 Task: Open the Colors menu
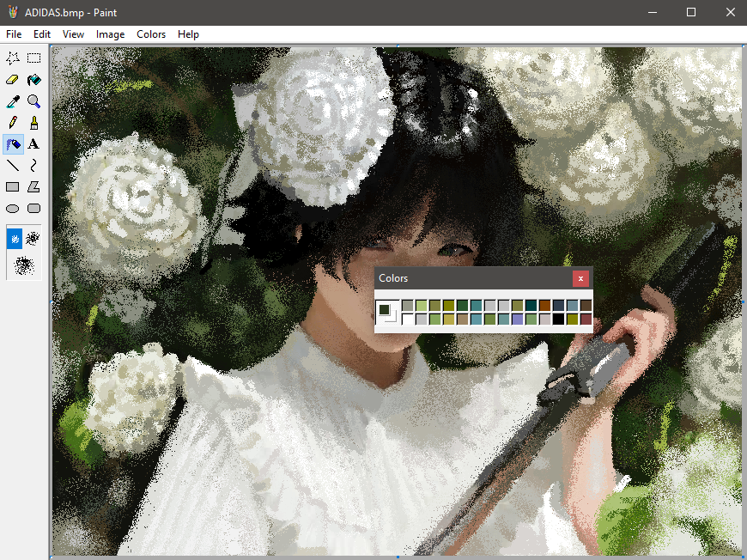tap(151, 34)
